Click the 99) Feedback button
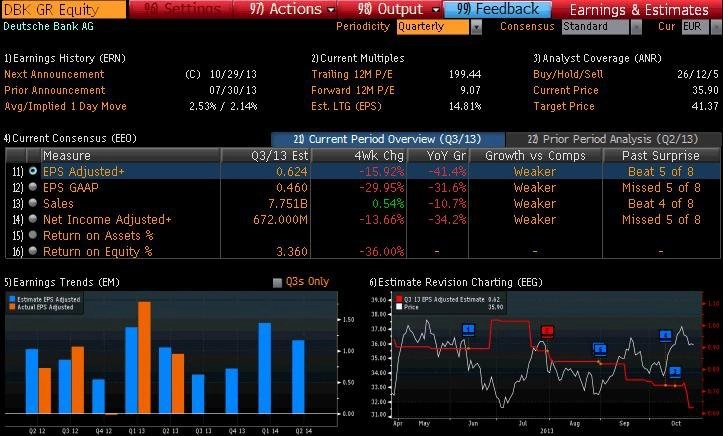This screenshot has width=723, height=436. tap(497, 9)
